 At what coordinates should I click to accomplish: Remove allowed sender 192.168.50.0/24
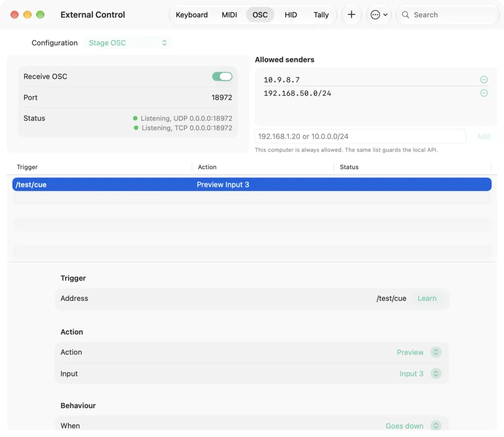click(484, 93)
